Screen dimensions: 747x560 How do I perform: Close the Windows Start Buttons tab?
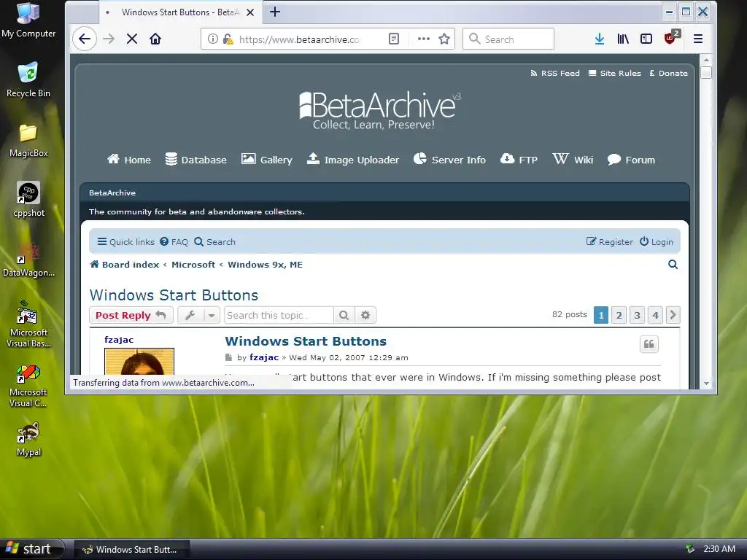click(x=250, y=12)
